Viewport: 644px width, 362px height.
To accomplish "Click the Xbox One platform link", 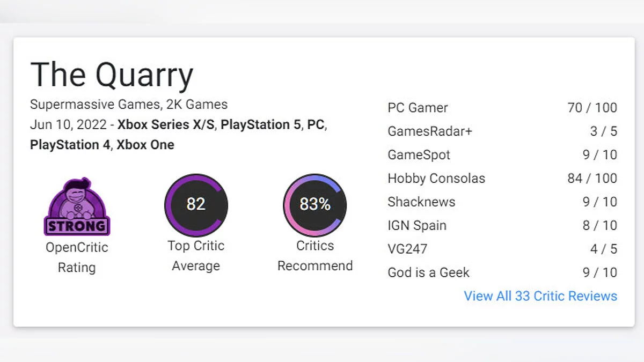I will point(145,145).
